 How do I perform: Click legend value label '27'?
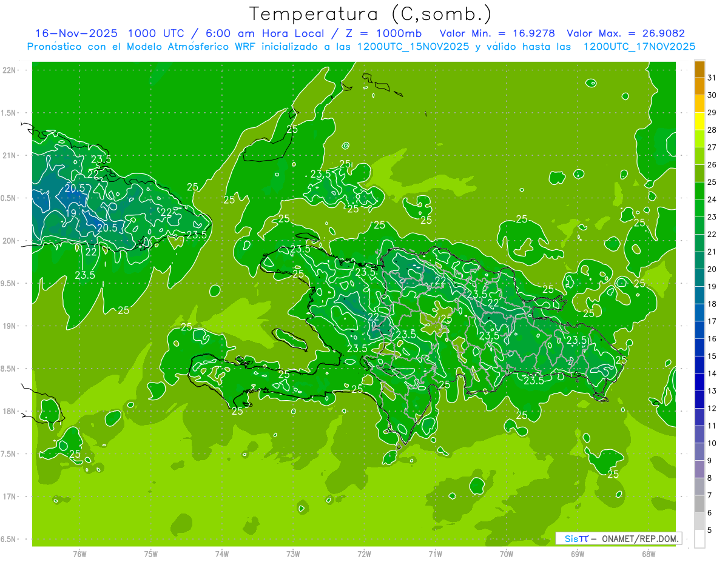pyautogui.click(x=712, y=147)
